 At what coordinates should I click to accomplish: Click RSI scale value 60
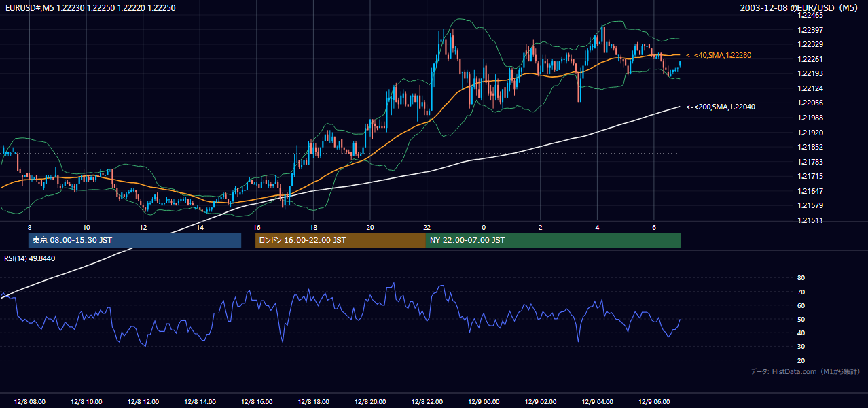[801, 305]
